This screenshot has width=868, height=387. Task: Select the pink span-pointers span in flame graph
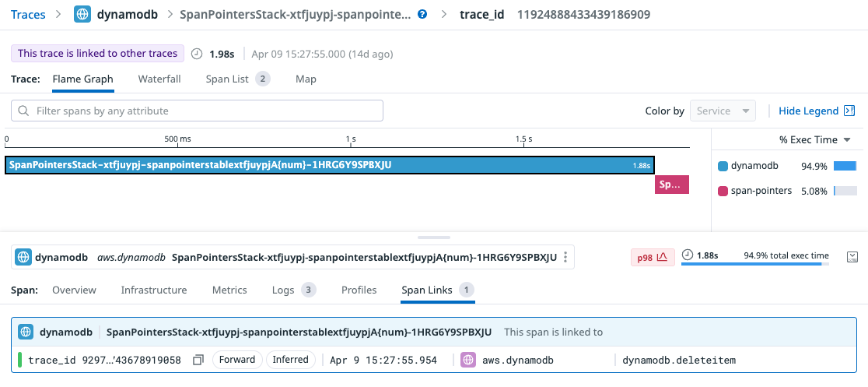pyautogui.click(x=671, y=185)
